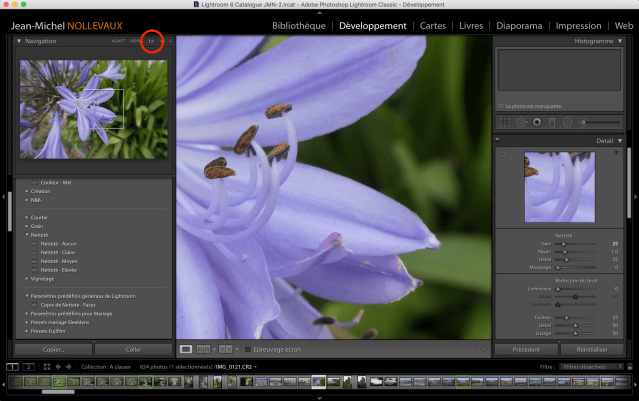
Task: Click the detail preview target picker icon
Action: [x=502, y=154]
